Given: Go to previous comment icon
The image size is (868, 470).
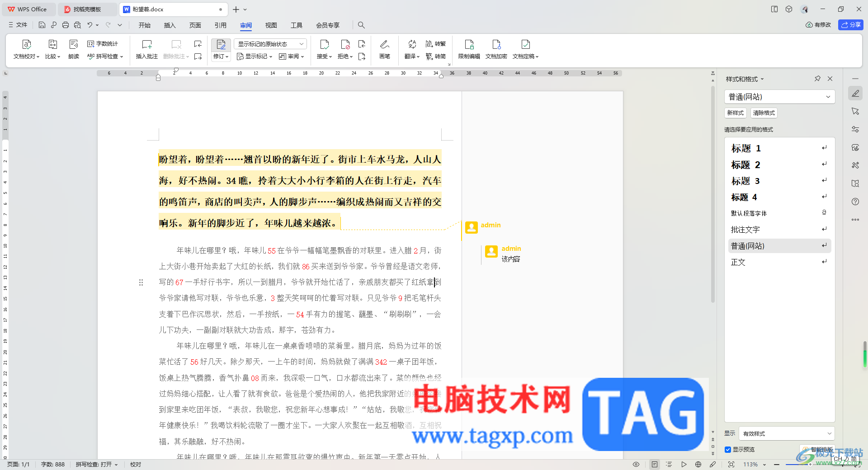Looking at the screenshot, I should point(198,44).
